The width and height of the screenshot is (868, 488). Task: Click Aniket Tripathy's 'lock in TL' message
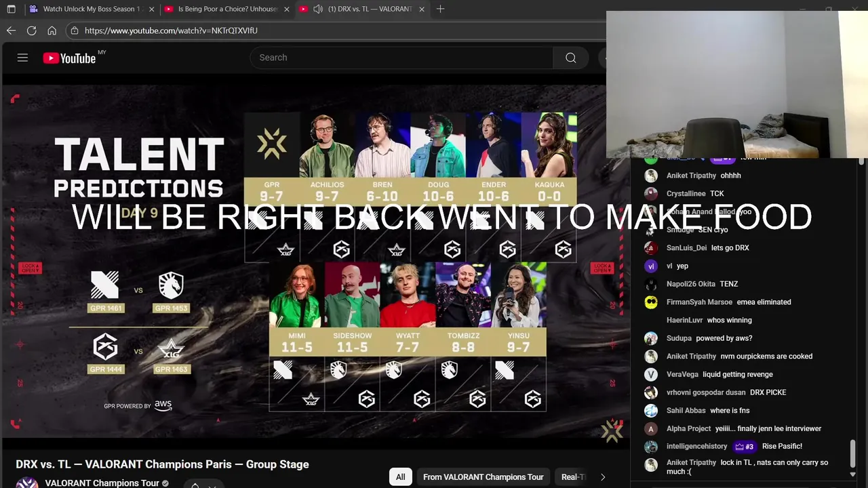747,467
